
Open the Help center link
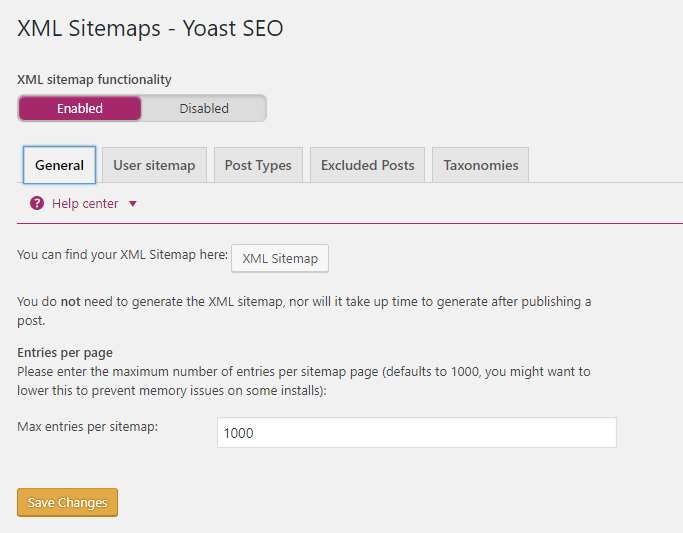pos(85,203)
